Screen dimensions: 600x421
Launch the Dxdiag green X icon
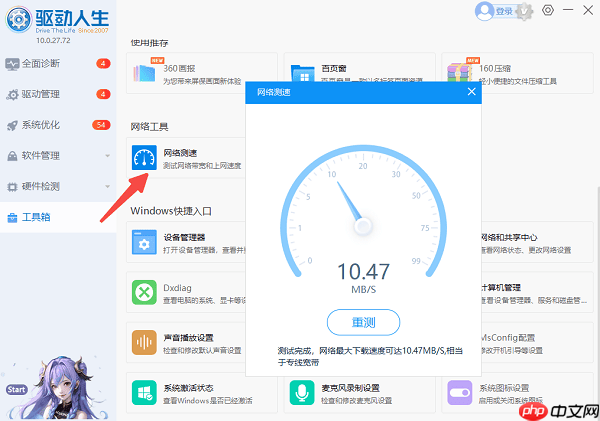pyautogui.click(x=144, y=292)
